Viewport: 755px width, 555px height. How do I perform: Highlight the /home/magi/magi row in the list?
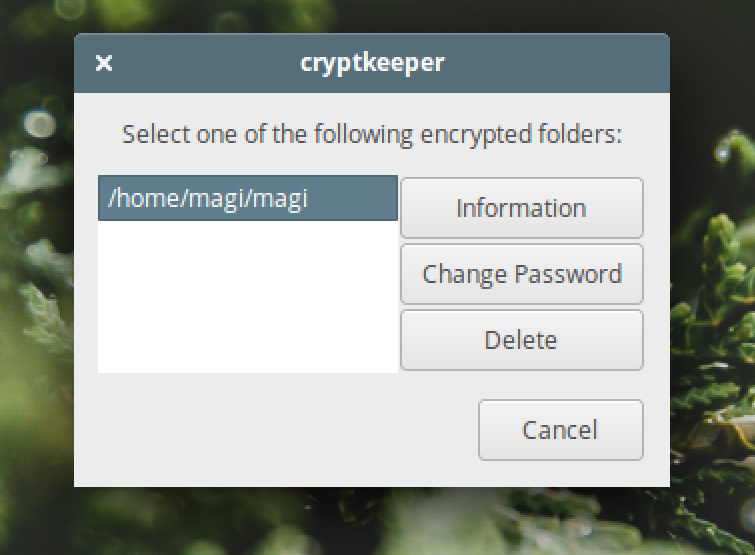coord(247,198)
